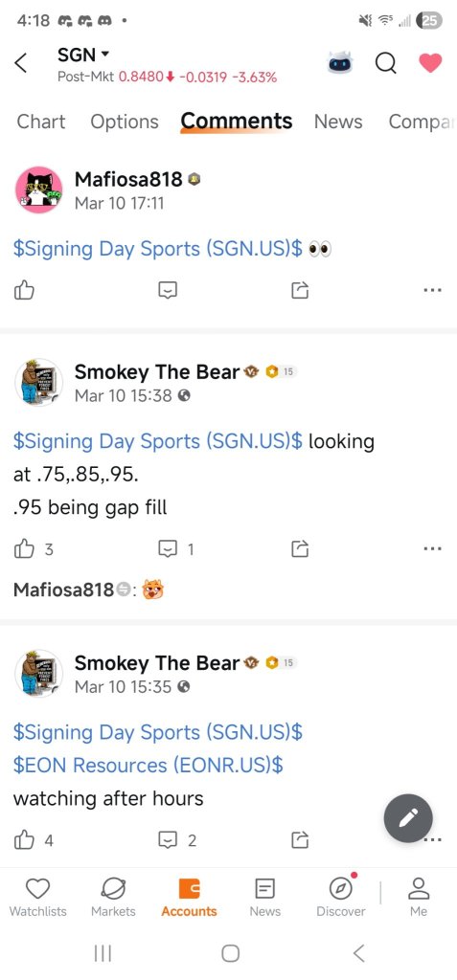The image size is (457, 980).
Task: Open the Options tab
Action: [x=125, y=122]
